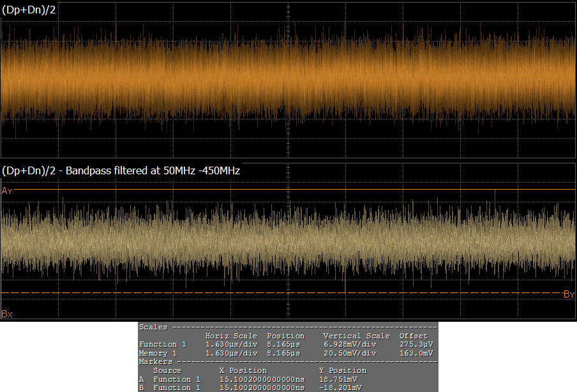Click the Vertical Scale column header

point(356,336)
